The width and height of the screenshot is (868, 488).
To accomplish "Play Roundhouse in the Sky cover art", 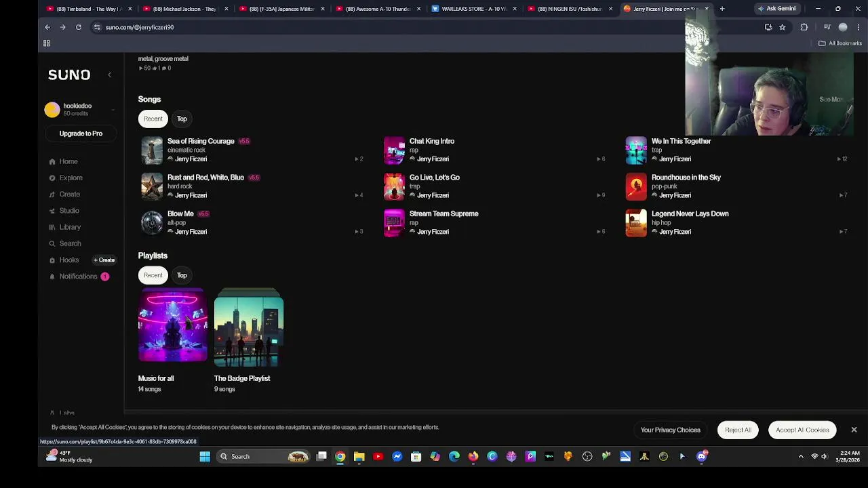I will pos(636,186).
